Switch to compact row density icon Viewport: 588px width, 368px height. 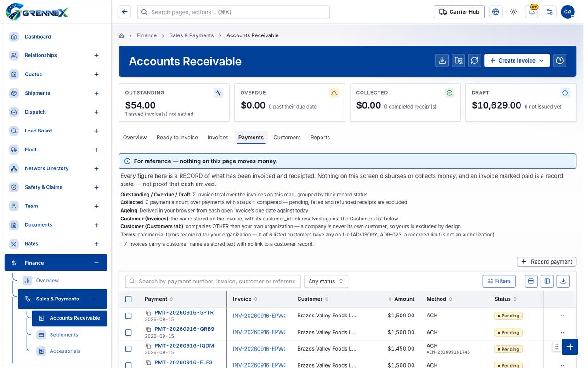pyautogui.click(x=531, y=281)
